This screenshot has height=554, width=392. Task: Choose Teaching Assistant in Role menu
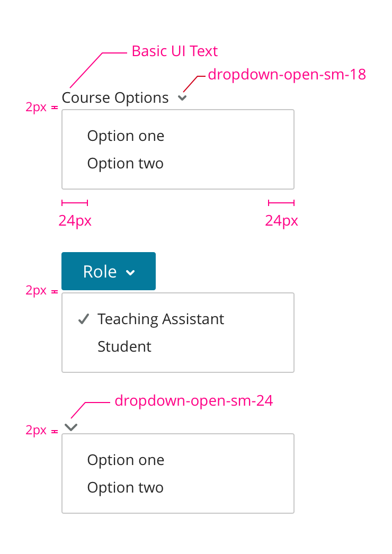pos(161,319)
